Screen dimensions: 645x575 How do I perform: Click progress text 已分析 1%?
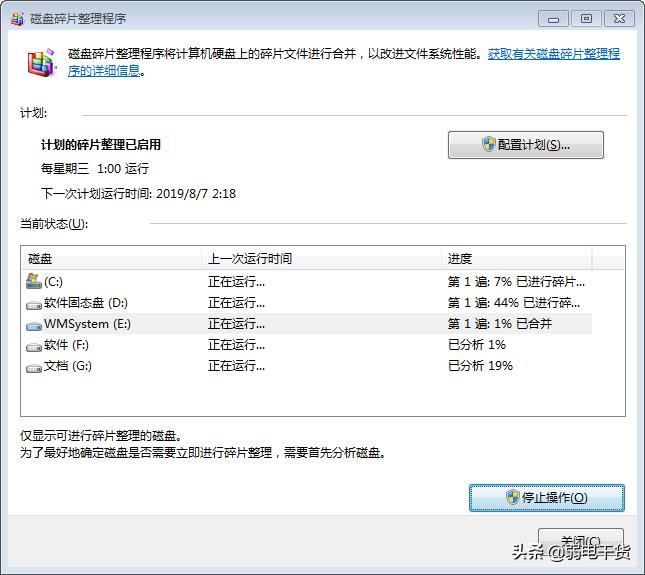point(477,345)
